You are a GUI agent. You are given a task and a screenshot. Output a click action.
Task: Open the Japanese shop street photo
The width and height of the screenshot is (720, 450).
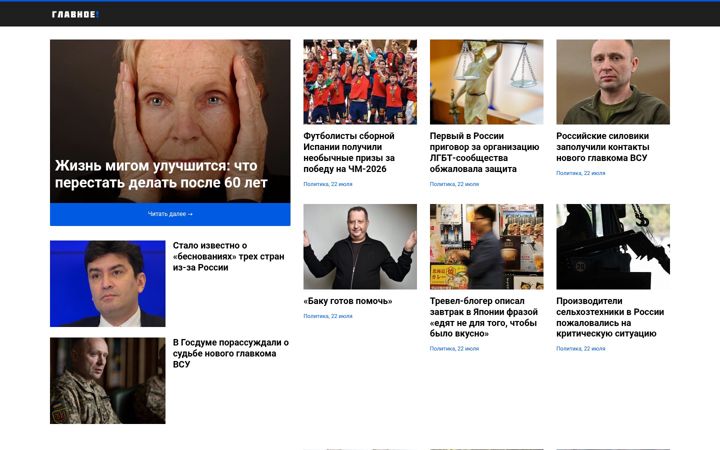tap(486, 247)
